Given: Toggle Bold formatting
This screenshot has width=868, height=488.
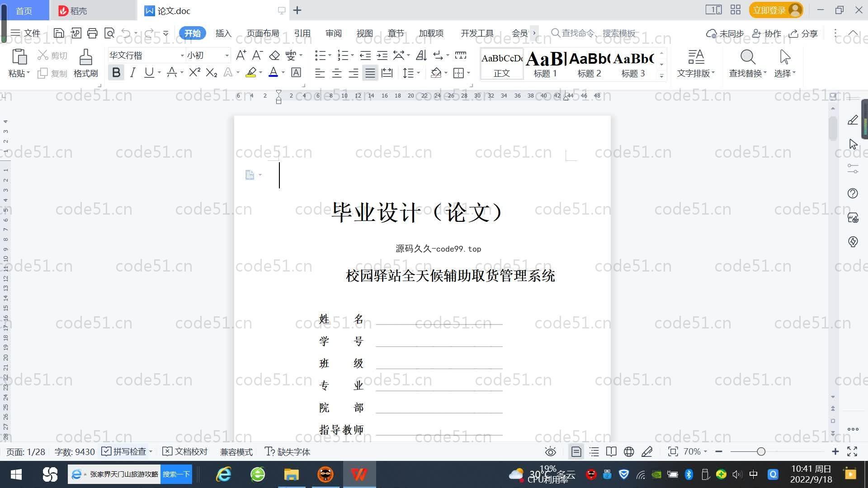Looking at the screenshot, I should click(116, 72).
